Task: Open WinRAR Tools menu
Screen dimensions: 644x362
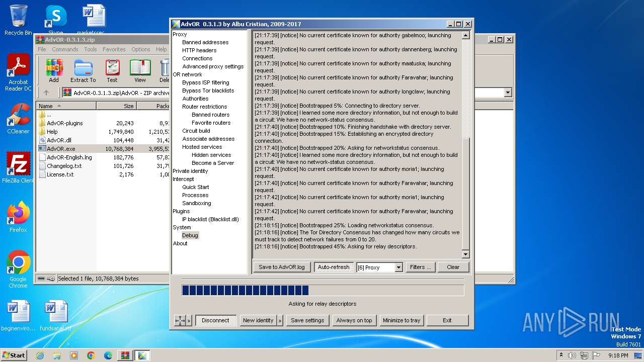Action: (91, 49)
